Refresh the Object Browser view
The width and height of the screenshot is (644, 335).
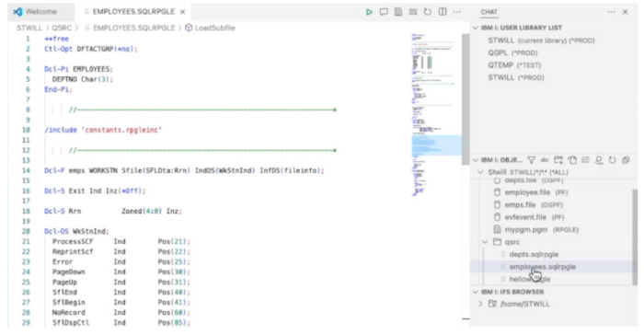pyautogui.click(x=612, y=160)
